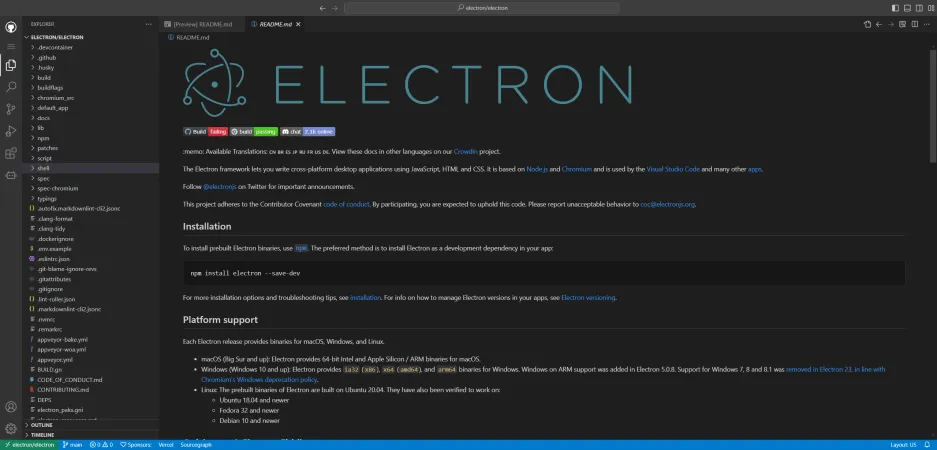The image size is (937, 450).
Task: Open the code of conduct link
Action: click(346, 204)
